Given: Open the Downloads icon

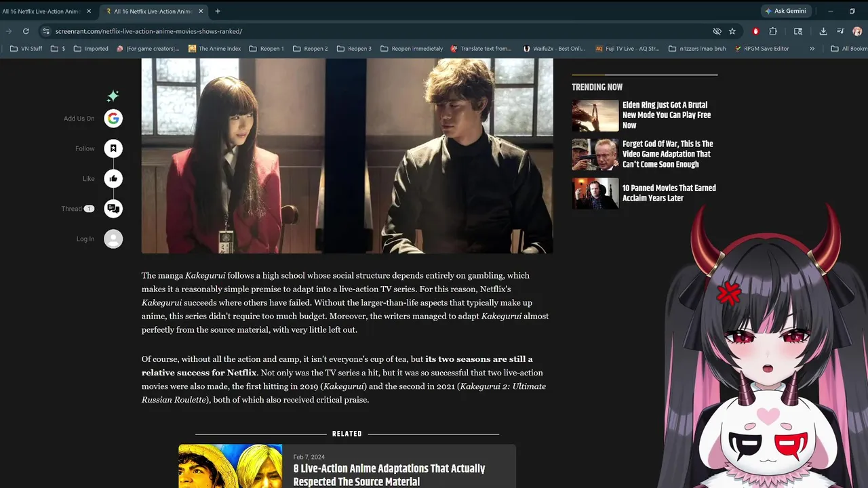Looking at the screenshot, I should click(823, 31).
